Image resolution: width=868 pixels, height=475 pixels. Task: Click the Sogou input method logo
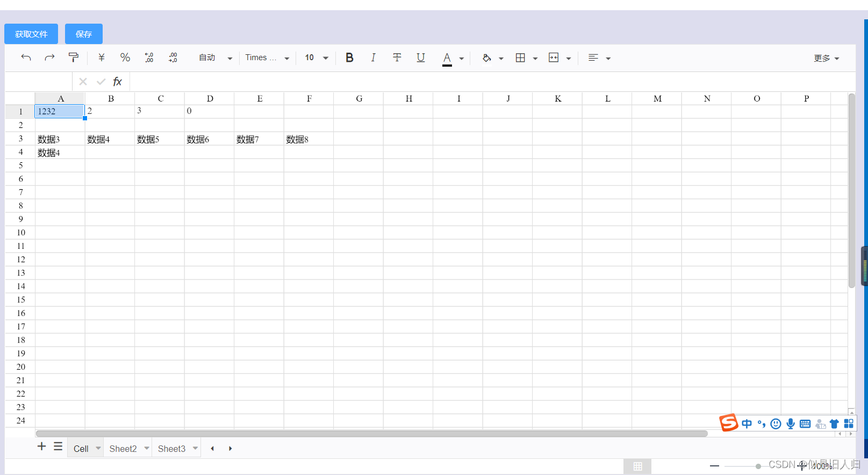pyautogui.click(x=729, y=423)
